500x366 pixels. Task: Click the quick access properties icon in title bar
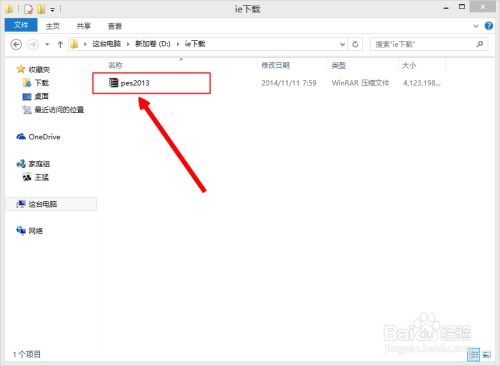pos(29,9)
